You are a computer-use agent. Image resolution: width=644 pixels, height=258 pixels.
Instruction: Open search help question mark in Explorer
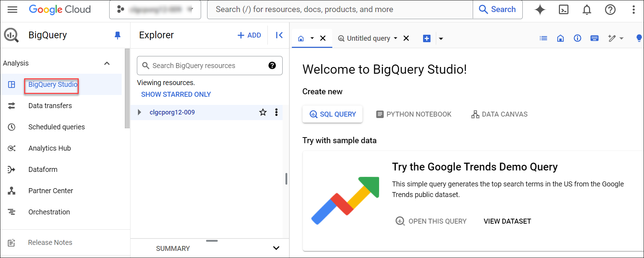pyautogui.click(x=272, y=65)
